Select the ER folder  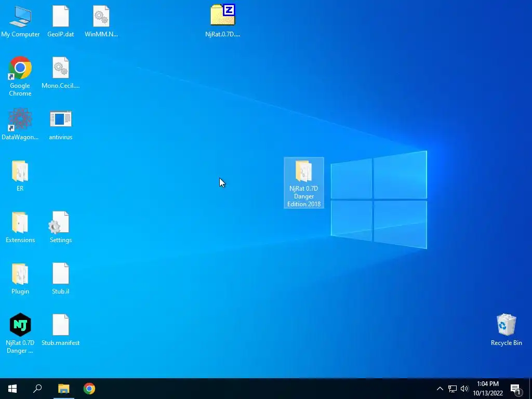(x=20, y=176)
